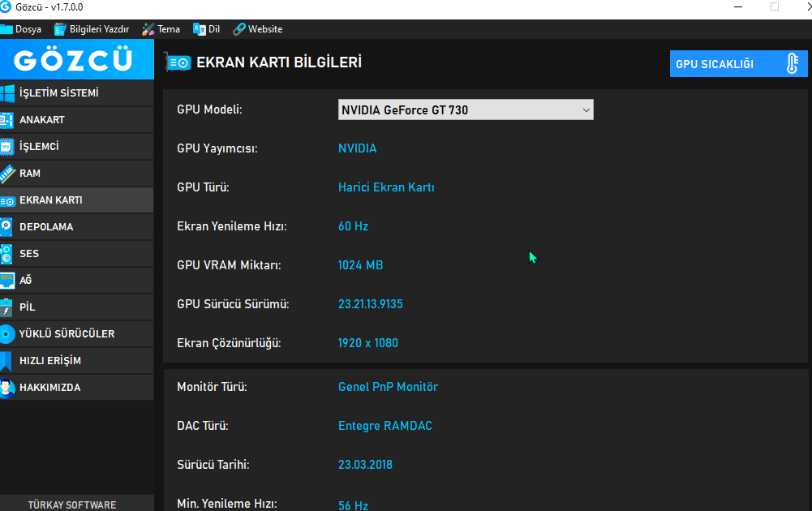Click the RAM memory stick icon
This screenshot has width=812, height=511.
[x=7, y=174]
